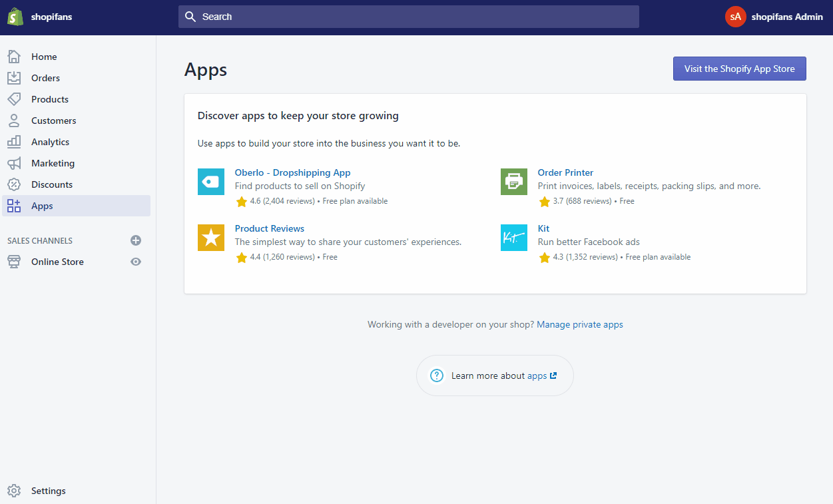Add a sales channel with plus icon
The width and height of the screenshot is (833, 504).
click(x=136, y=240)
